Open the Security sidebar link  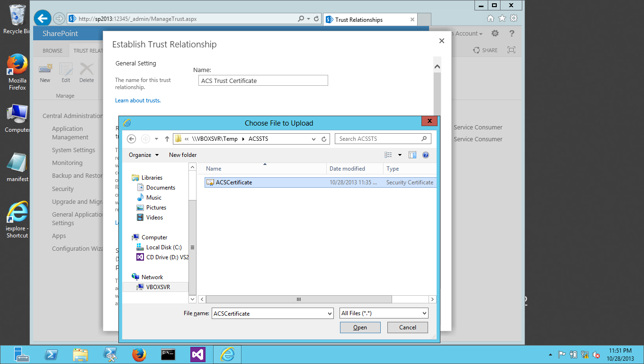[63, 189]
